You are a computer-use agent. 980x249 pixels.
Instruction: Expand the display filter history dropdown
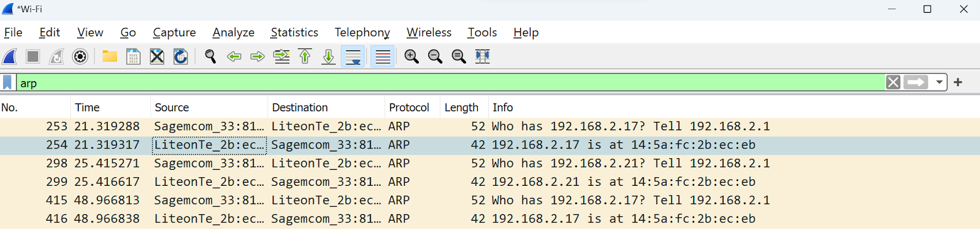click(939, 82)
